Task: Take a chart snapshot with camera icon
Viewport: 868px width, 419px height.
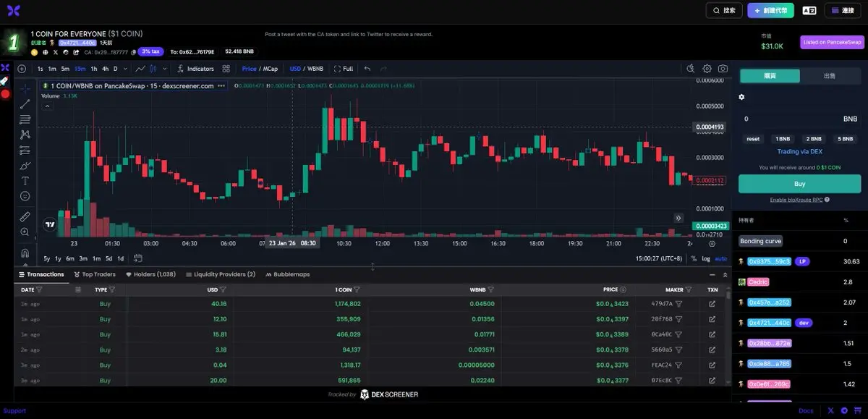Action: 723,69
